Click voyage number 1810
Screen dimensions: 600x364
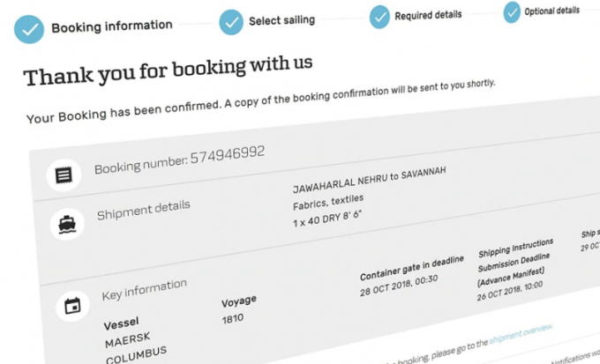pos(233,318)
